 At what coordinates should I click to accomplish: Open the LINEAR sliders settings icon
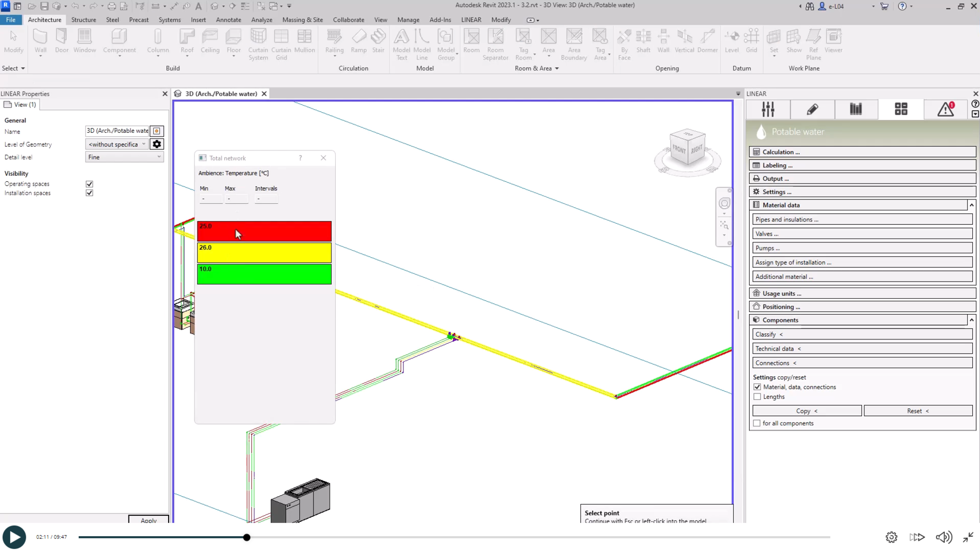pos(768,109)
